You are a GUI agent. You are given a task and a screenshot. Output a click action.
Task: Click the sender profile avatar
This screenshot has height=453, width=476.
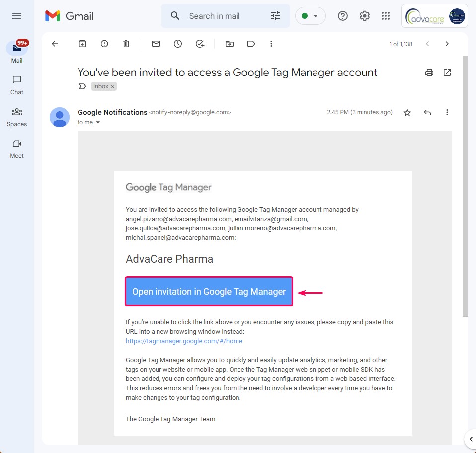tap(60, 117)
